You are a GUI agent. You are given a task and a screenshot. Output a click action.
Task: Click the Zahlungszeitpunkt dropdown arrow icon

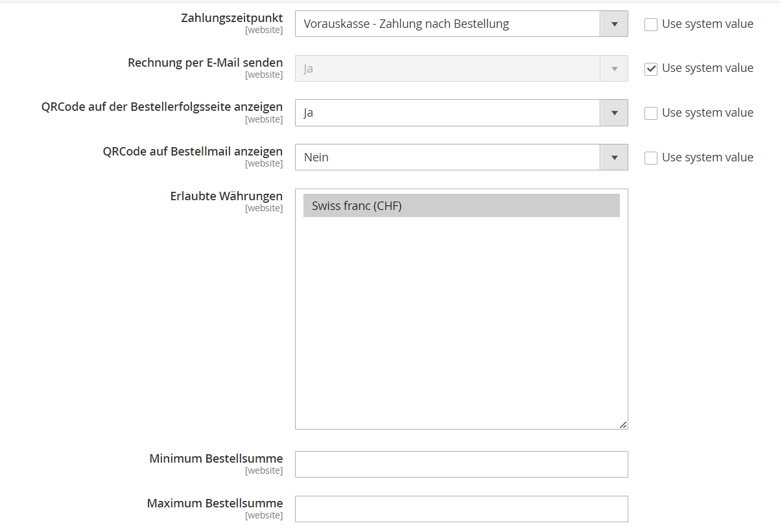point(613,23)
